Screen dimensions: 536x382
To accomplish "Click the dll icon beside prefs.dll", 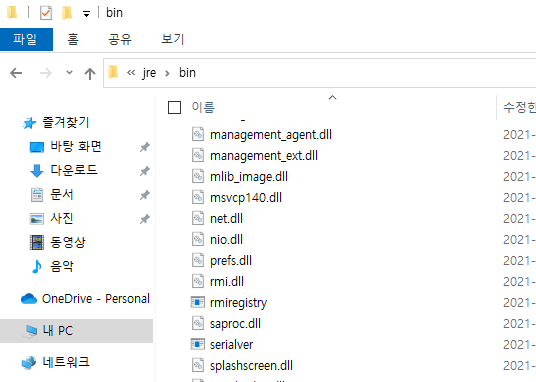I will pyautogui.click(x=198, y=260).
